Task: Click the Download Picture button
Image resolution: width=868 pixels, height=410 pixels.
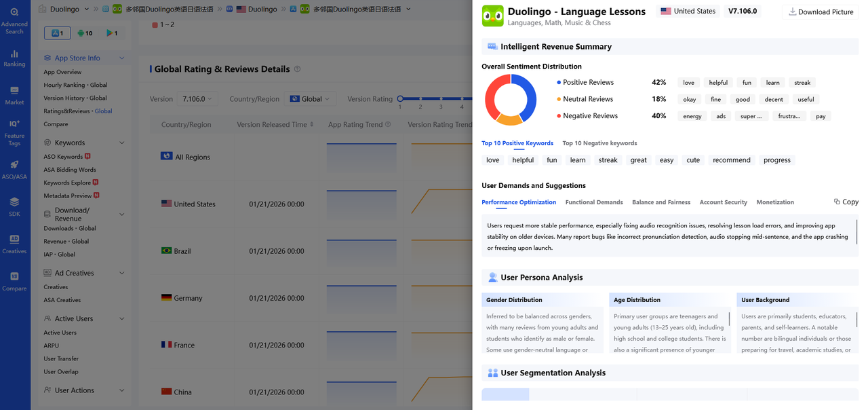Action: coord(821,12)
